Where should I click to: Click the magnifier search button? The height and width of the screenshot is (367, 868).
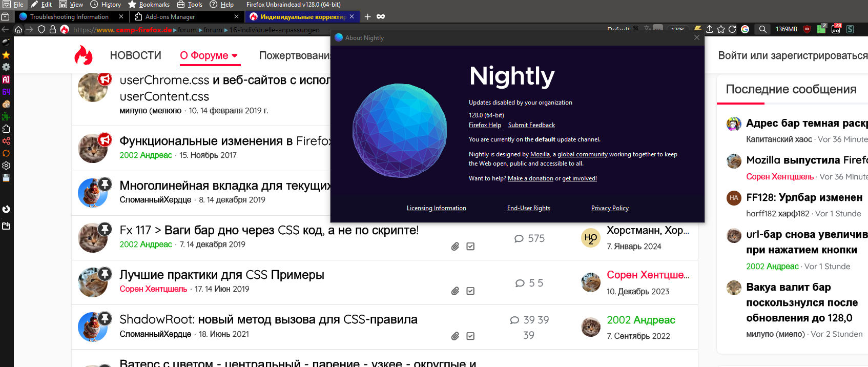point(763,29)
